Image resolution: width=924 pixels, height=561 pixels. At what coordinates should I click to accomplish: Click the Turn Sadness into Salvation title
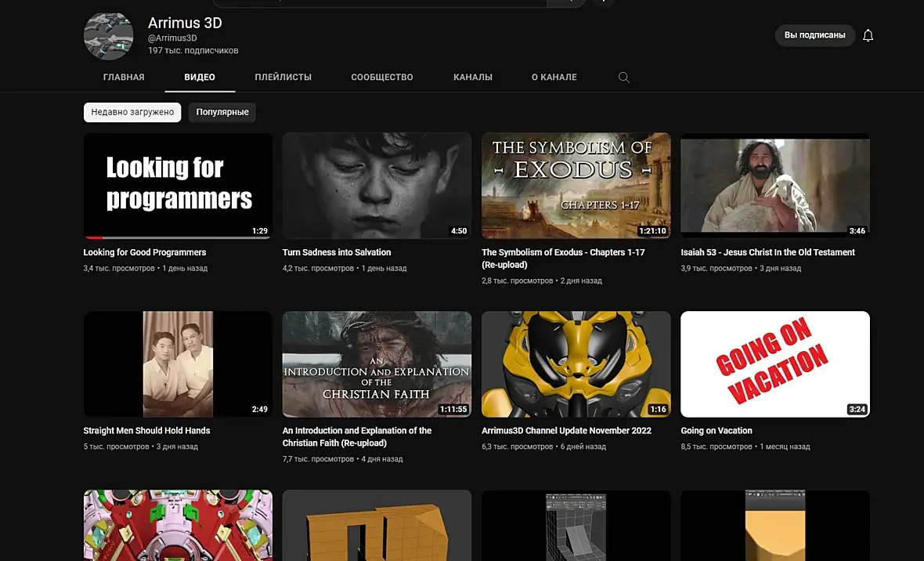tap(337, 252)
